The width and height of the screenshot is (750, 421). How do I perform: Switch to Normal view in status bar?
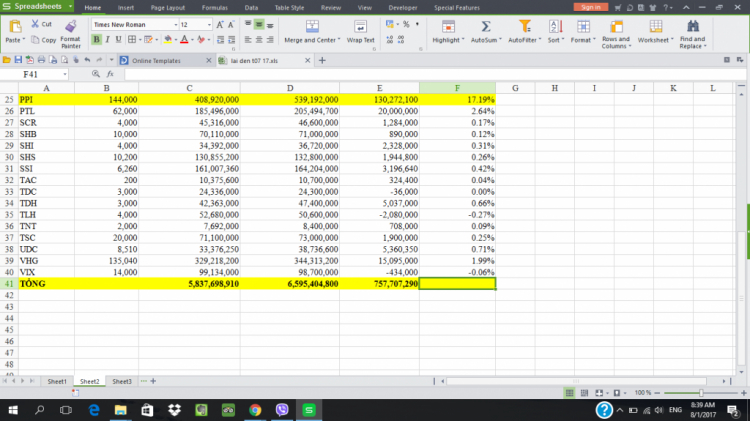point(569,393)
